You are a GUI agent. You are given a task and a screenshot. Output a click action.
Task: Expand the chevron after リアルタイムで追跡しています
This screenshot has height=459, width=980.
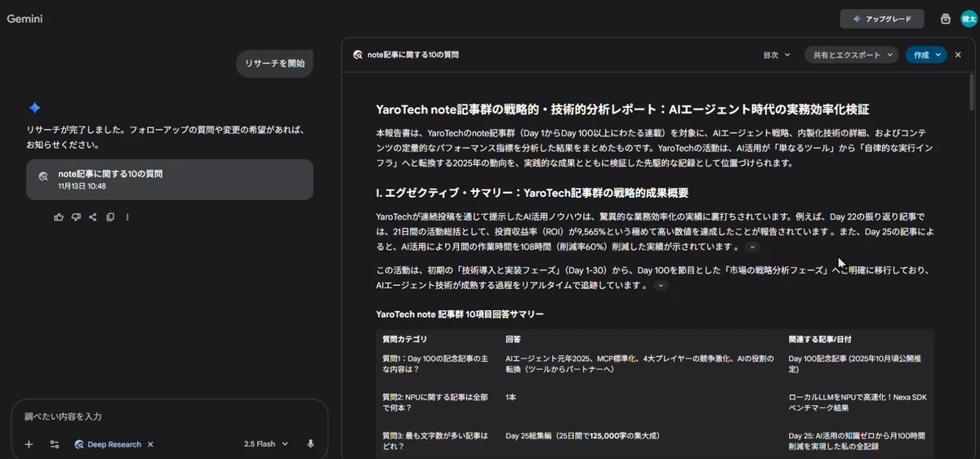[661, 286]
